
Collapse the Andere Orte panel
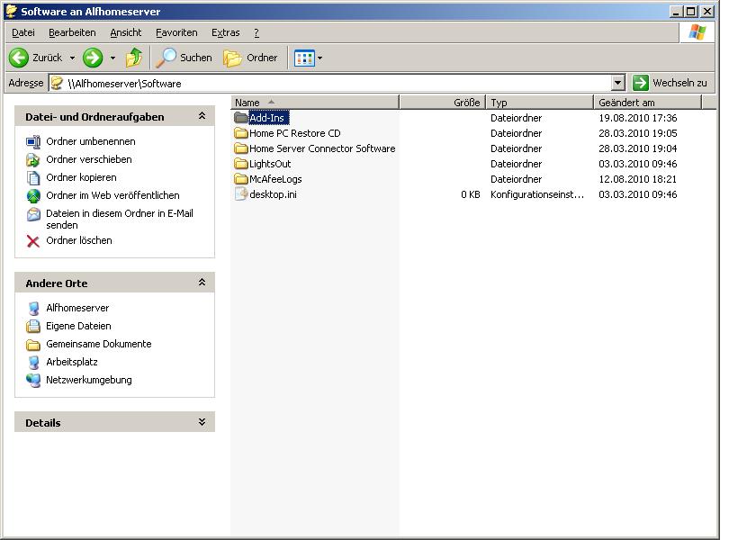[202, 283]
